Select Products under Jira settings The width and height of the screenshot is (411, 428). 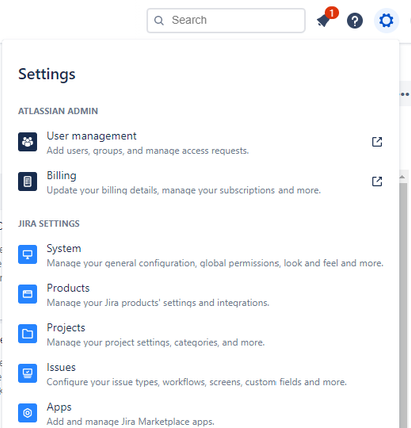click(x=200, y=295)
